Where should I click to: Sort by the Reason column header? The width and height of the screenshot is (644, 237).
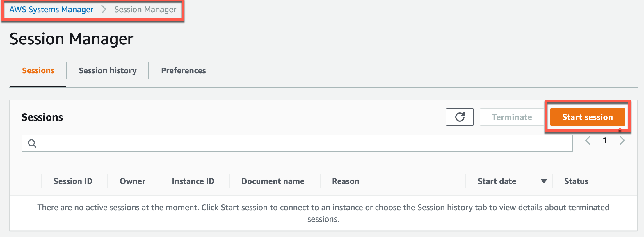tap(346, 181)
